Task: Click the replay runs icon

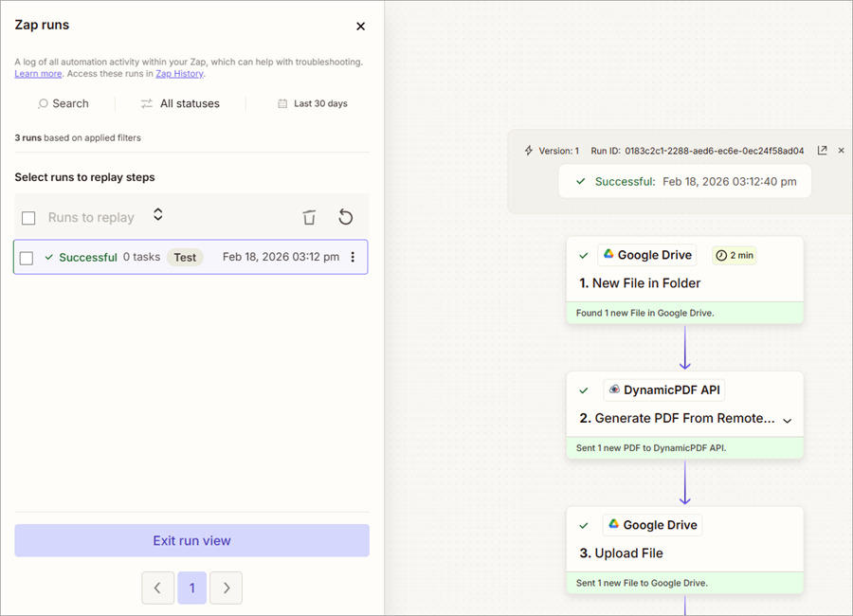Action: point(346,218)
